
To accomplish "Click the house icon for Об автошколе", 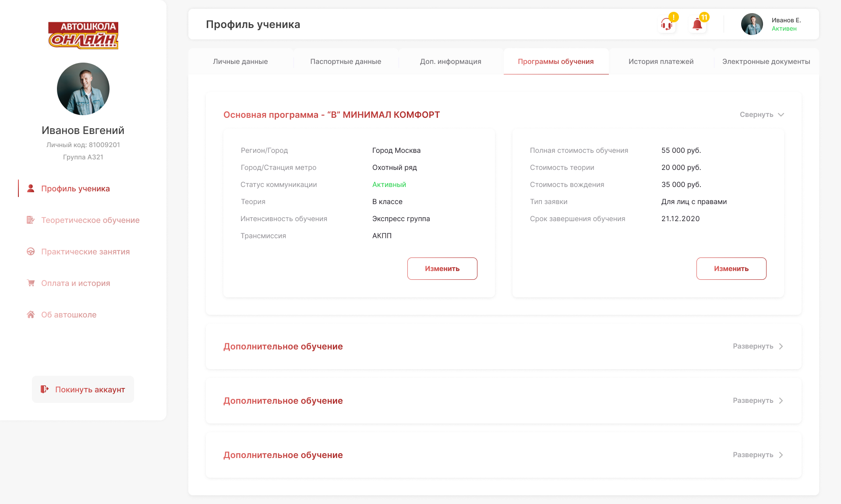I will [x=31, y=314].
